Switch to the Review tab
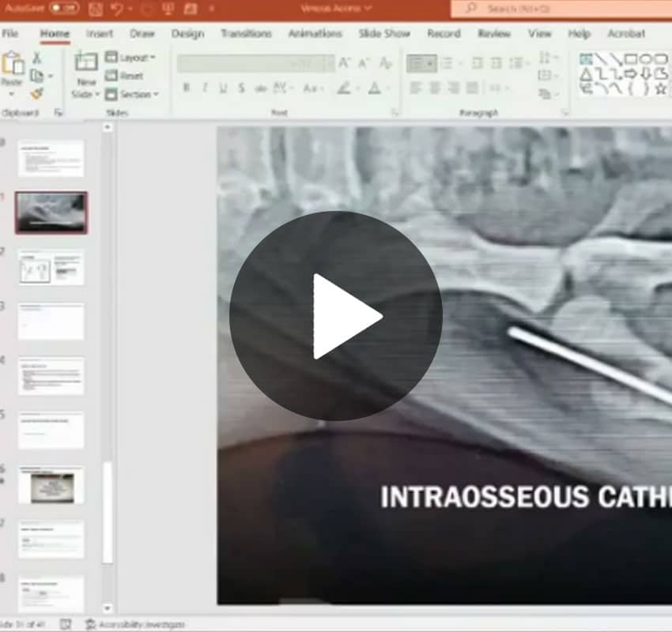 click(x=494, y=33)
